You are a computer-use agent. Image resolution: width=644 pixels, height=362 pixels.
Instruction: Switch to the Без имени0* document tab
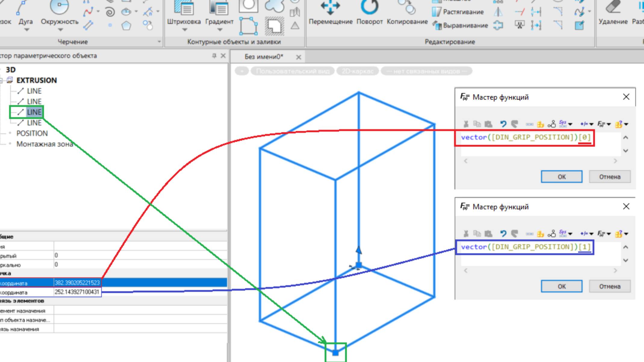264,57
